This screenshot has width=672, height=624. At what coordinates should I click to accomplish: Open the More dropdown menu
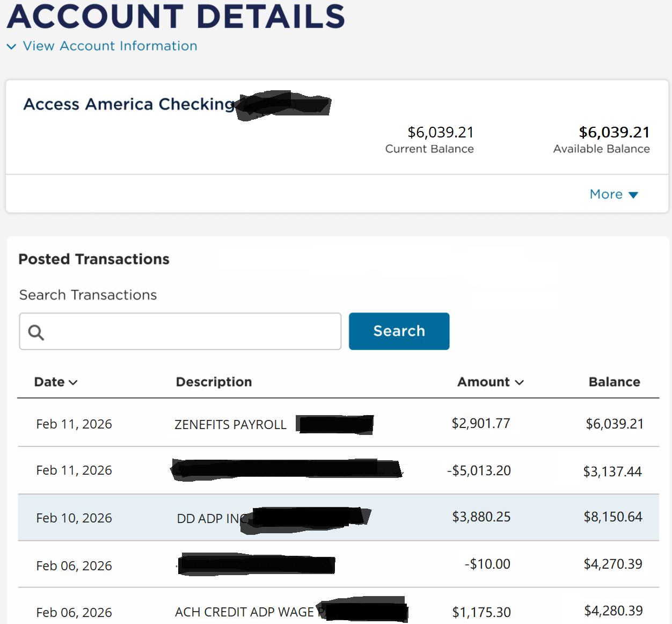(613, 194)
